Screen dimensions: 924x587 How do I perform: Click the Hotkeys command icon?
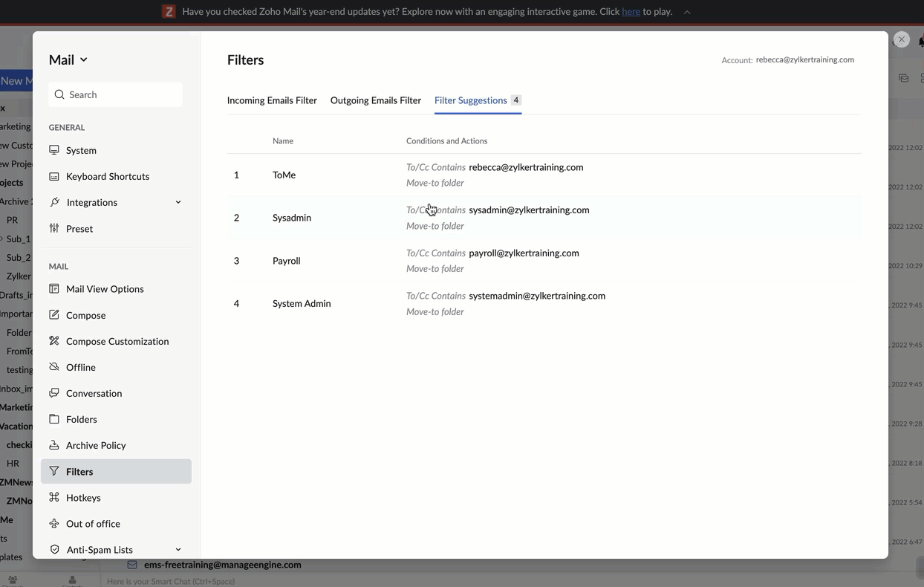pos(54,498)
